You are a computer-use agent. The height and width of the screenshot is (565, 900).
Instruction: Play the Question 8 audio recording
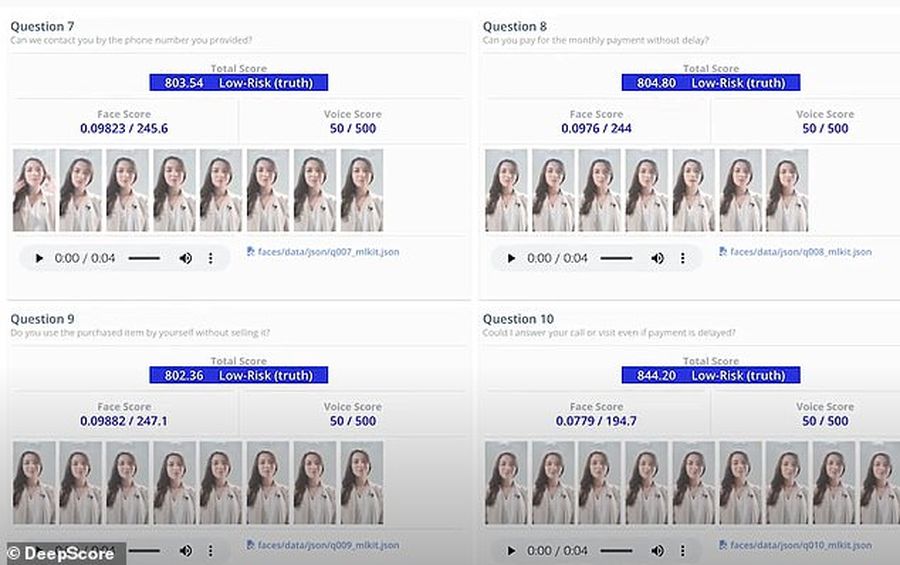pyautogui.click(x=511, y=258)
